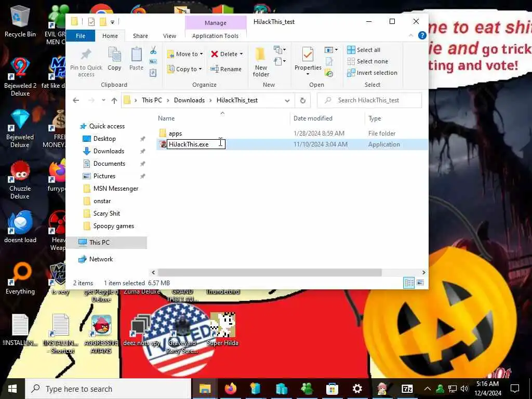Image resolution: width=532 pixels, height=399 pixels.
Task: Click the History icon in Open group
Action: (x=329, y=73)
